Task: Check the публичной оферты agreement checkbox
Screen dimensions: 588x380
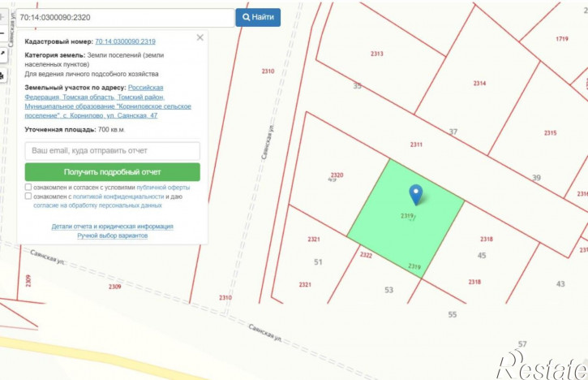Action: 28,187
